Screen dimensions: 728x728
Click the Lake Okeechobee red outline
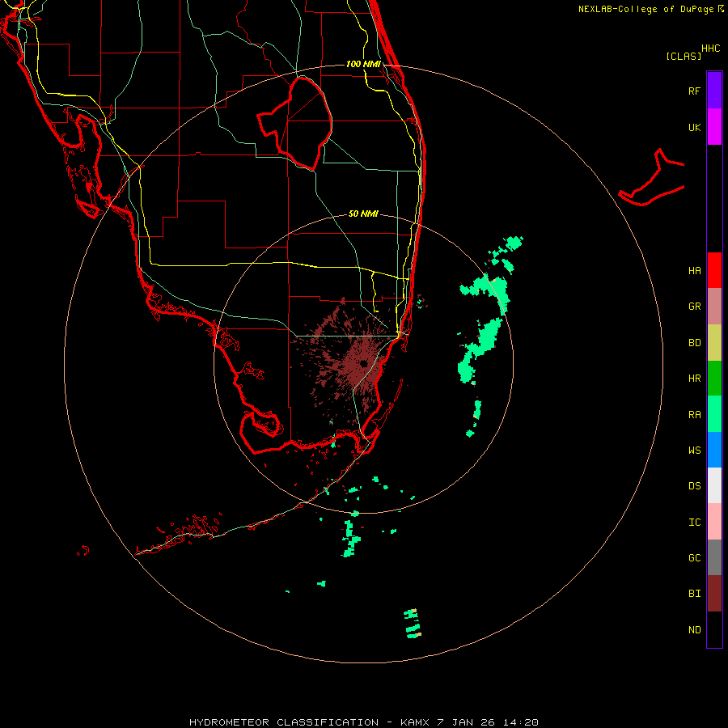click(295, 123)
